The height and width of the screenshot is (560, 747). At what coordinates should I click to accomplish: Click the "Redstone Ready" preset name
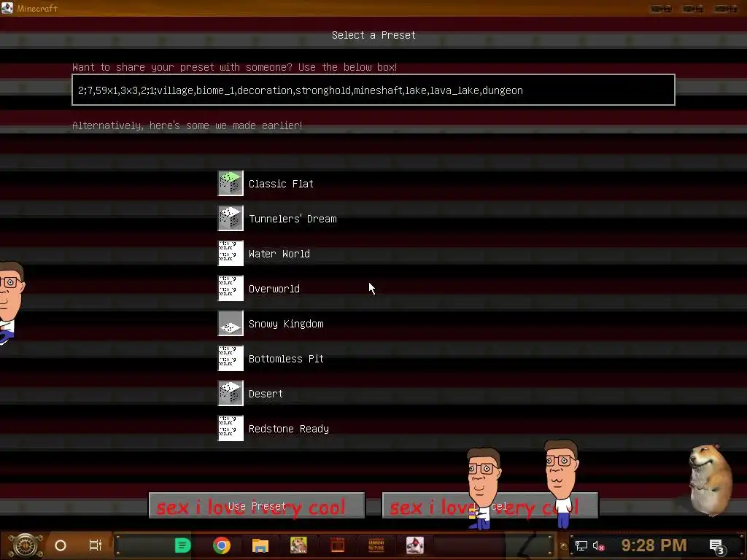tap(289, 429)
